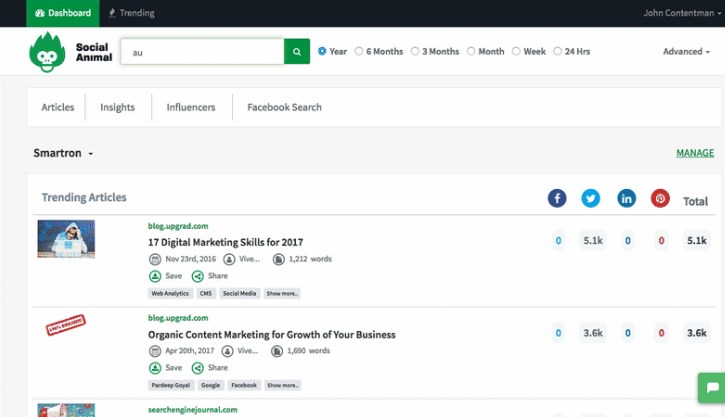
Task: Click the Social Animal monkey logo
Action: tap(47, 52)
